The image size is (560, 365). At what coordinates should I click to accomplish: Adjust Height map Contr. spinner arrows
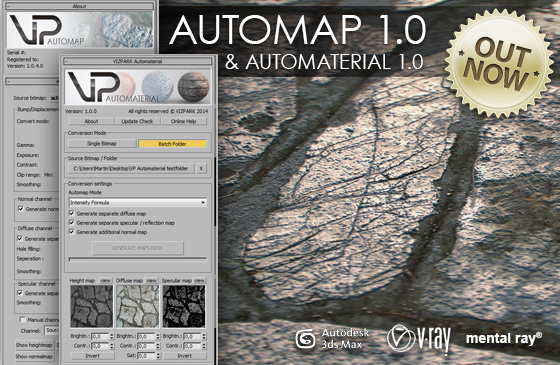point(111,346)
